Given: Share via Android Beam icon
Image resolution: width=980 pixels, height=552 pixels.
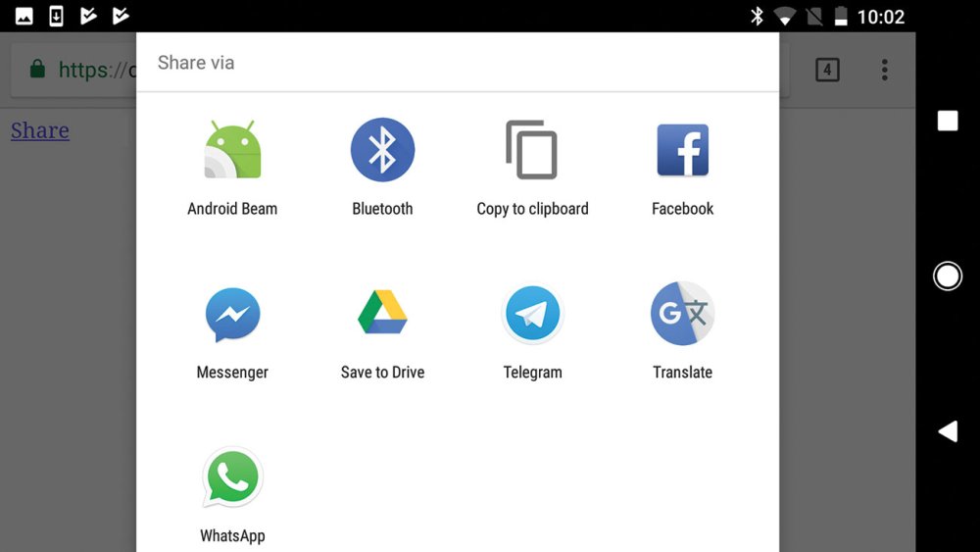Looking at the screenshot, I should (232, 149).
